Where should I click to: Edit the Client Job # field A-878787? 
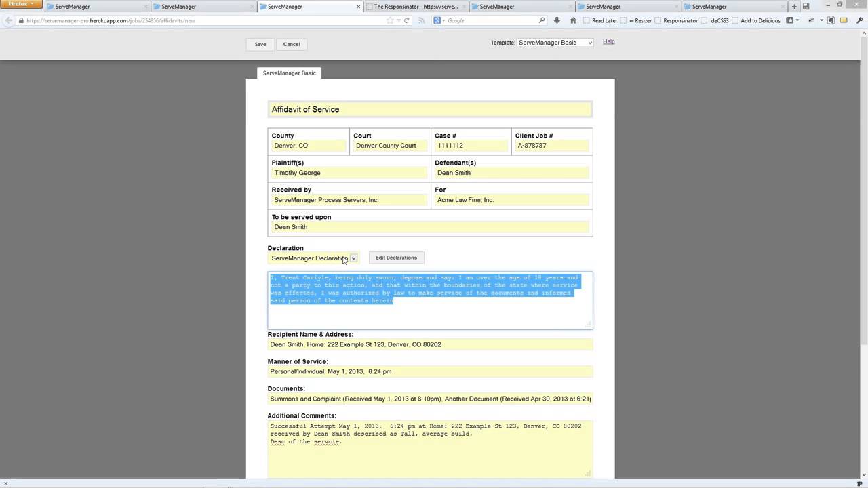pos(552,146)
